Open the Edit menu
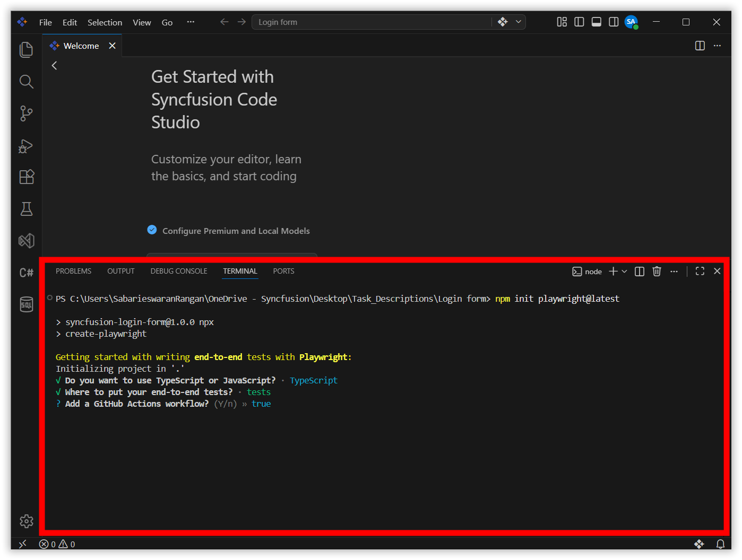 tap(70, 22)
